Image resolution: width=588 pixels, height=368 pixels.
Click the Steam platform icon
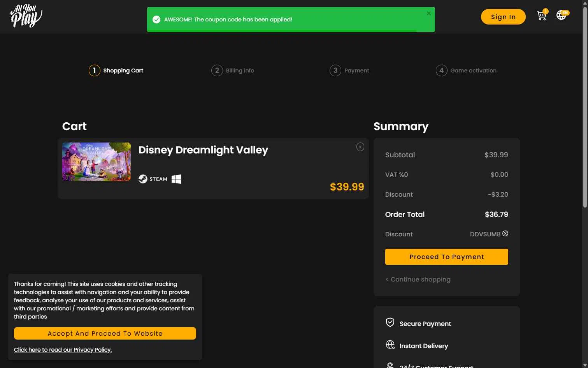[x=153, y=179]
